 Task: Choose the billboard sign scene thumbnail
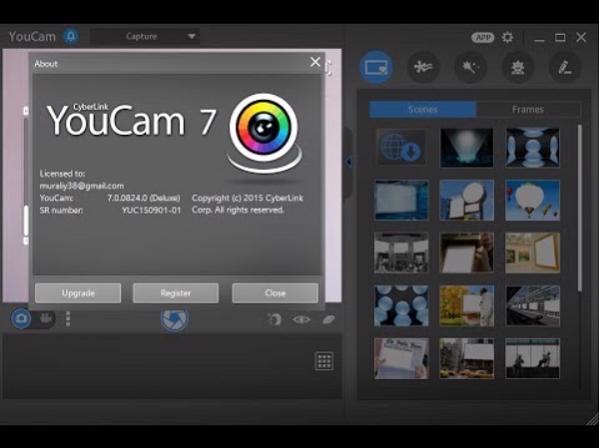466,200
